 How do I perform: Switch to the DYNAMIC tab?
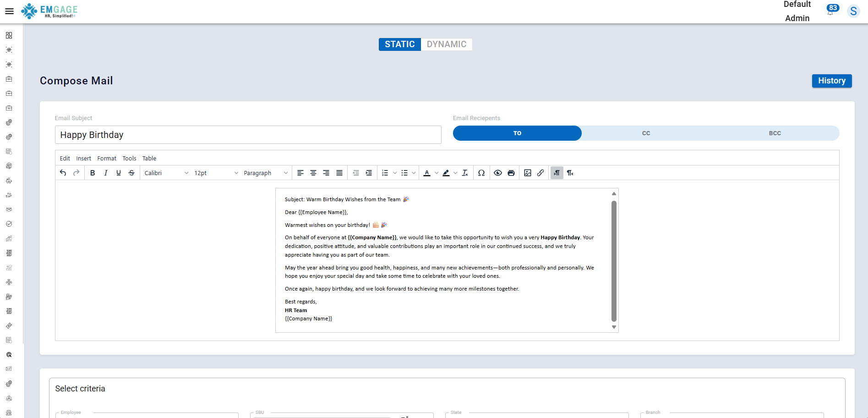tap(446, 44)
